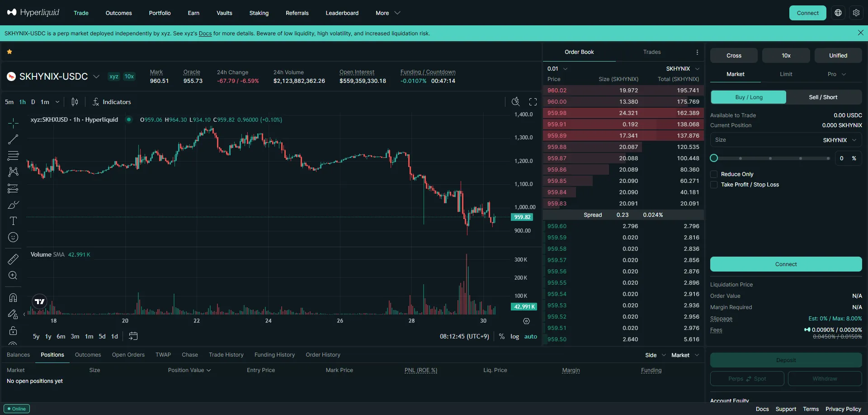Enable the Reduce Only checkbox
This screenshot has width=868, height=415.
pyautogui.click(x=714, y=174)
